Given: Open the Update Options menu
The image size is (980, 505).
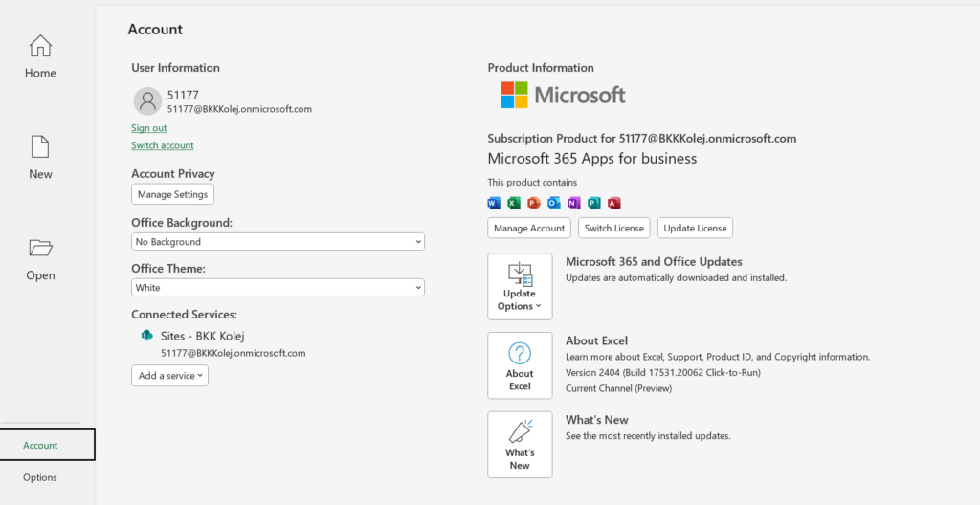Looking at the screenshot, I should (x=520, y=286).
